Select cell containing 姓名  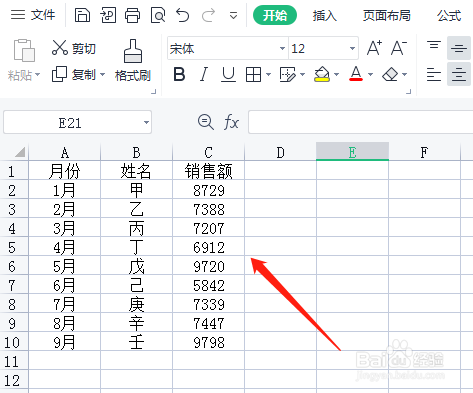(137, 171)
